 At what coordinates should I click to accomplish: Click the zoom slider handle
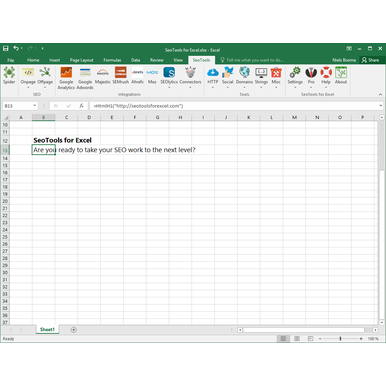(340, 339)
